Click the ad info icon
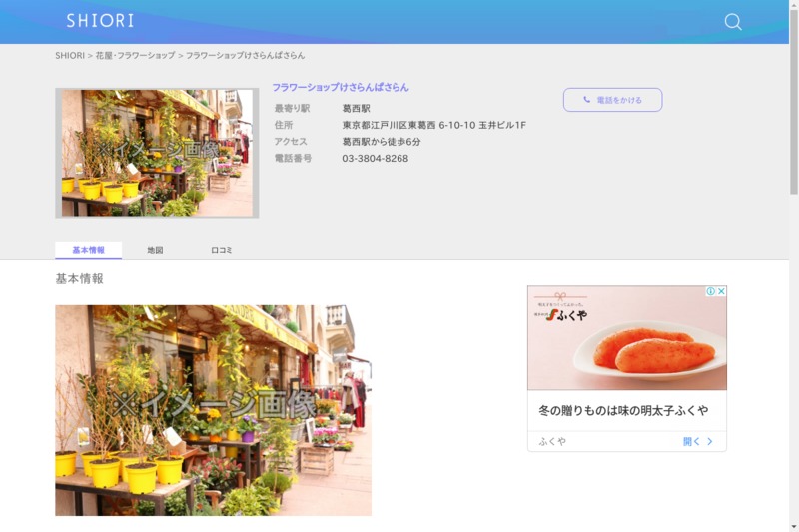Viewport: 799px width, 532px height. pos(711,291)
